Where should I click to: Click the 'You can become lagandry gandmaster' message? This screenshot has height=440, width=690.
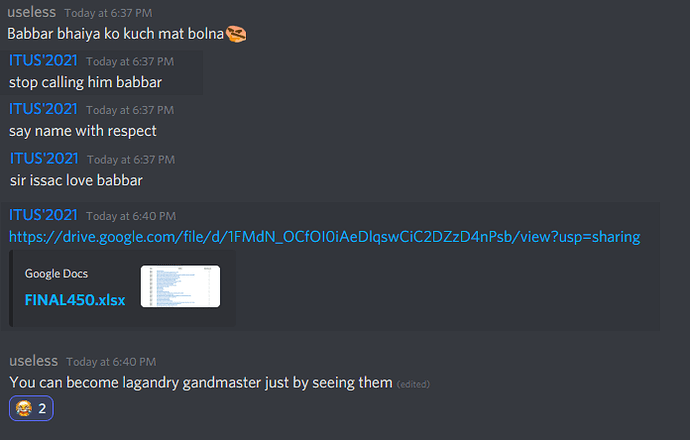tap(201, 383)
